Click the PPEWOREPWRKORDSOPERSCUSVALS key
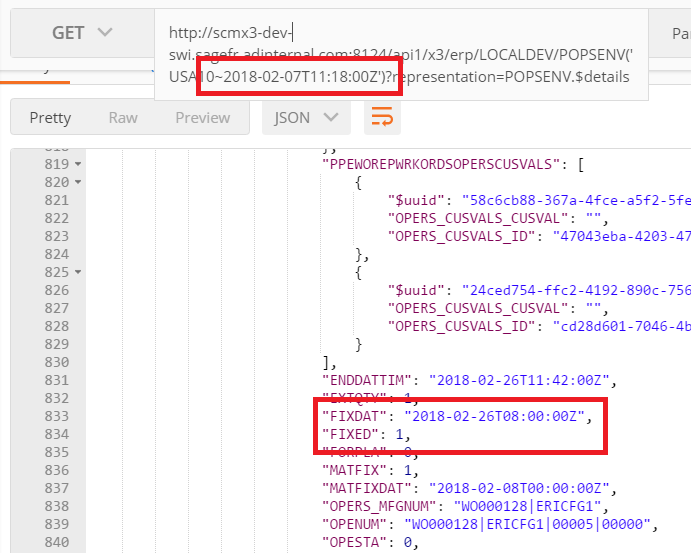The image size is (691, 553). click(441, 164)
